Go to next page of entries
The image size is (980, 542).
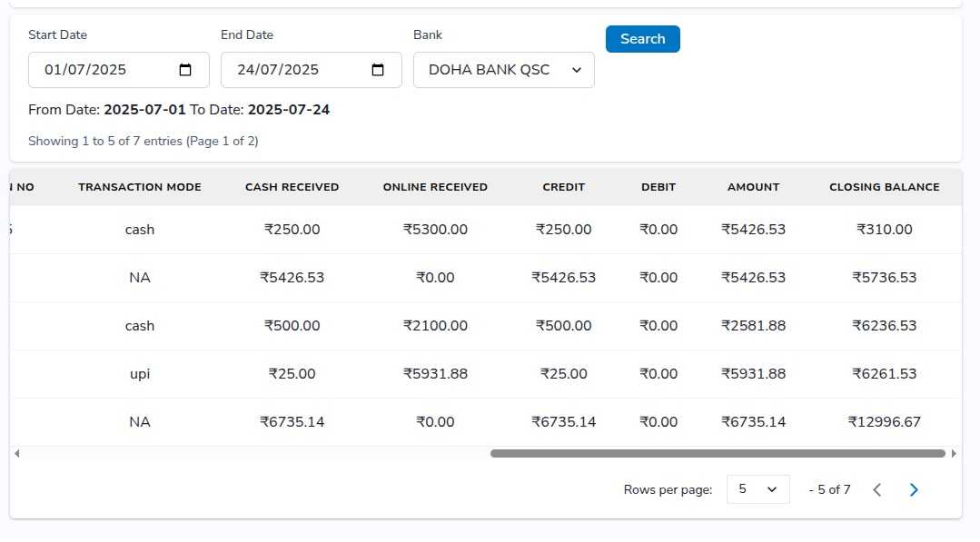click(x=914, y=490)
